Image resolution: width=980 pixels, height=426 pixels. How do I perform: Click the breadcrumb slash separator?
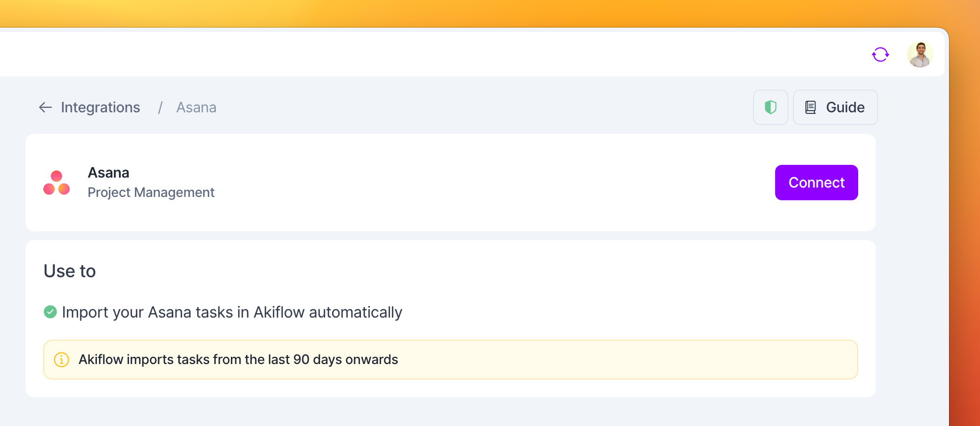point(160,107)
